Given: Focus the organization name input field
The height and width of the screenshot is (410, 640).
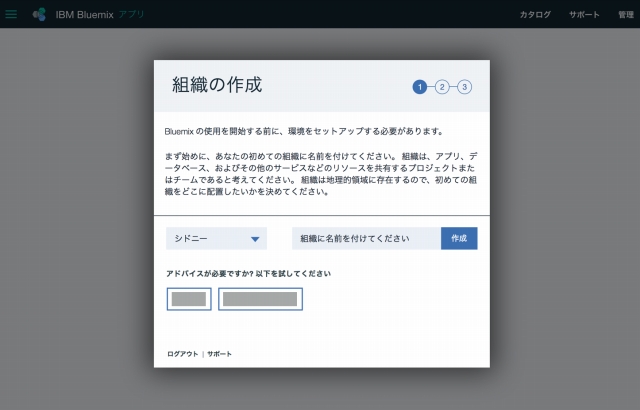Looking at the screenshot, I should [366, 238].
